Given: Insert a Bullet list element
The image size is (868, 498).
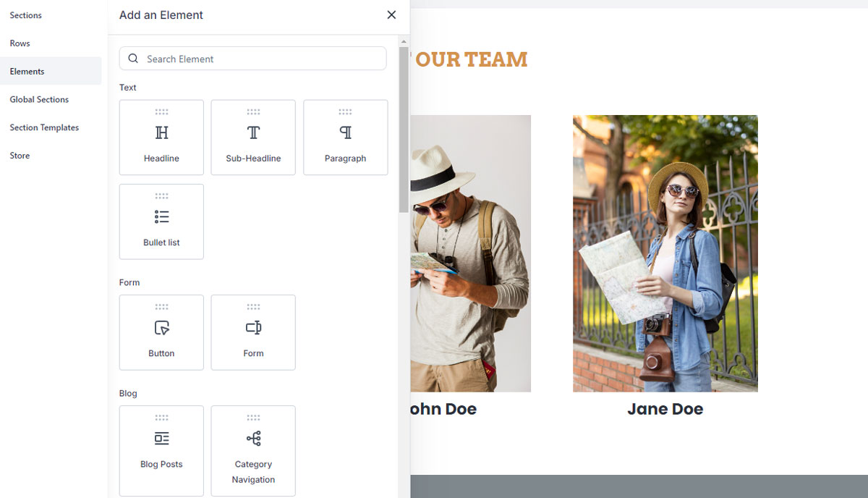Looking at the screenshot, I should click(x=161, y=221).
